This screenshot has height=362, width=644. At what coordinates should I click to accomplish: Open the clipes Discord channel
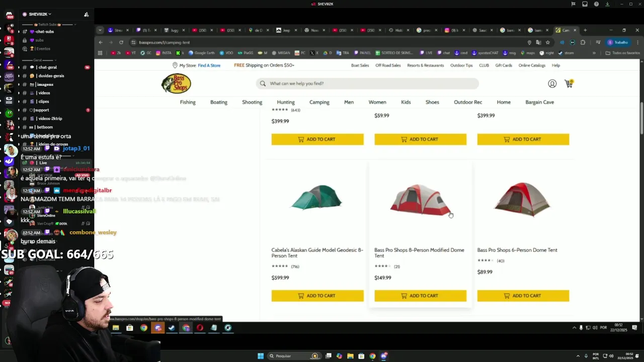click(44, 102)
